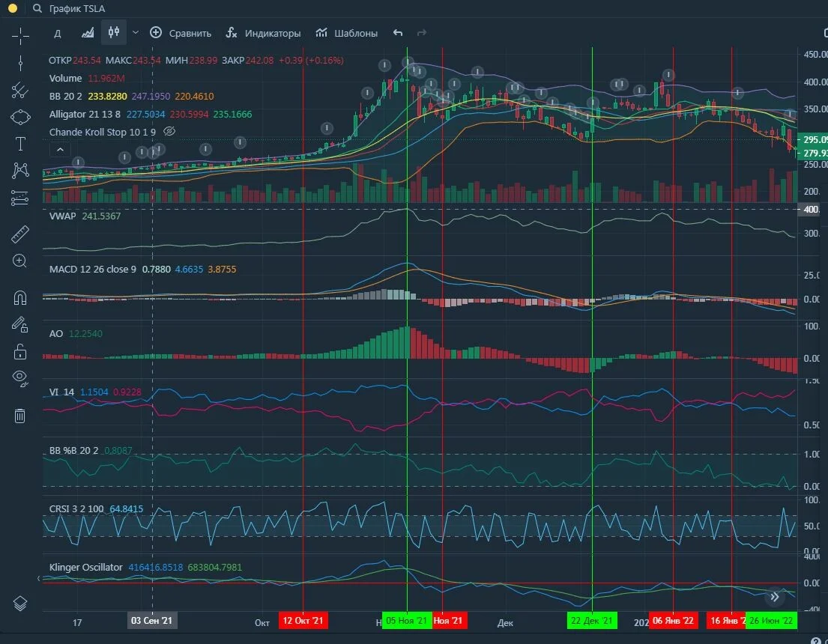Expand the chart type dropdown arrow
The height and width of the screenshot is (644, 828).
136,33
